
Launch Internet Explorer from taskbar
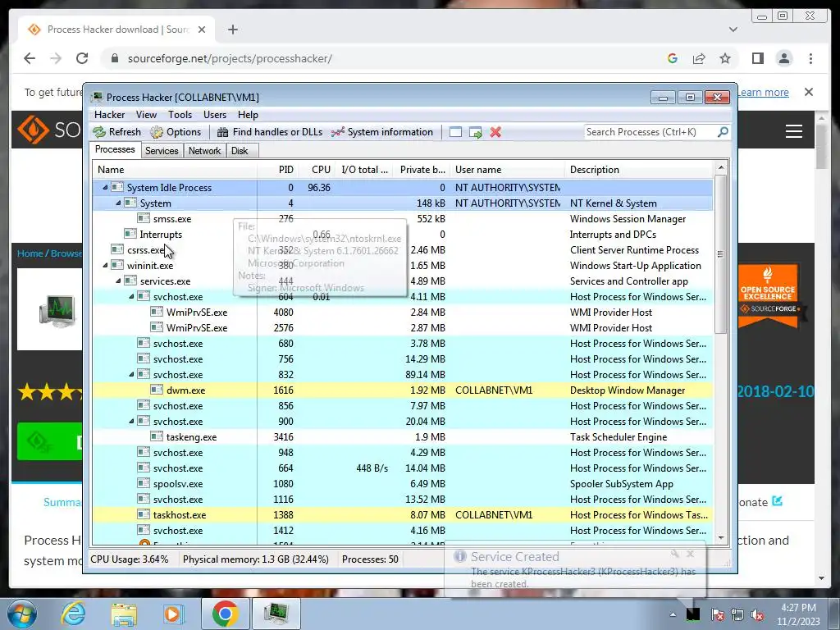pos(73,614)
